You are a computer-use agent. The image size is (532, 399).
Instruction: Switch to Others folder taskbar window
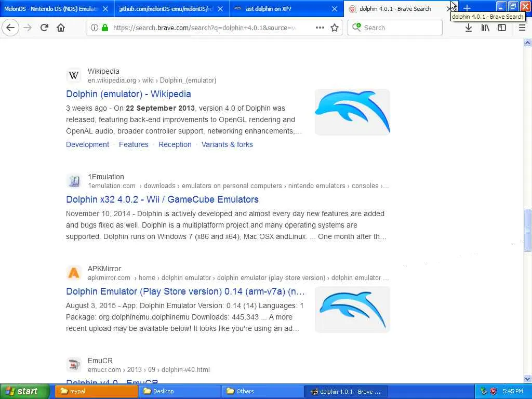(262, 392)
